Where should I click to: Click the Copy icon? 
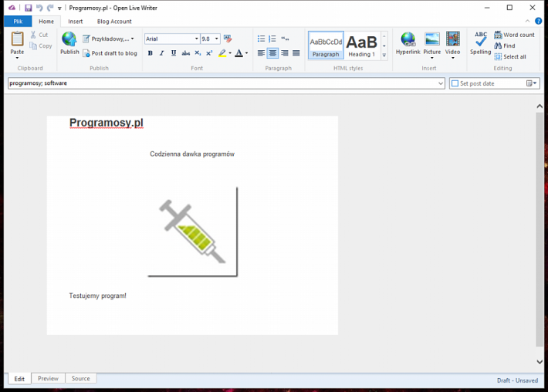point(33,46)
